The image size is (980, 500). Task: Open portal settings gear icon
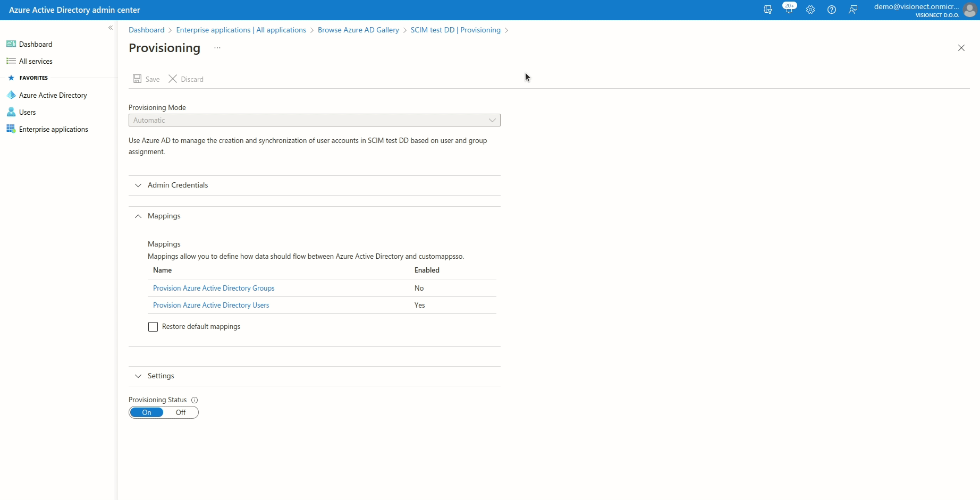click(x=810, y=10)
